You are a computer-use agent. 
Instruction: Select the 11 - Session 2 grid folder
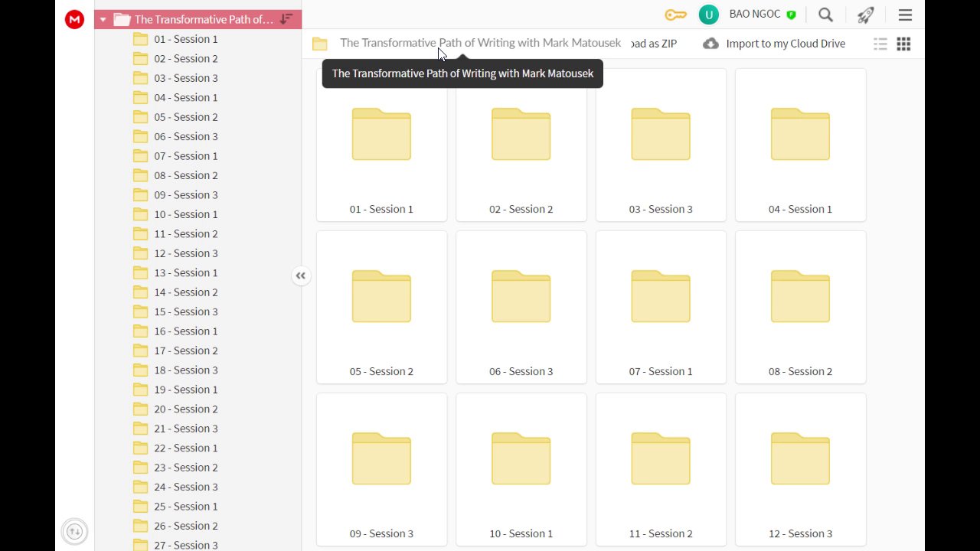(661, 469)
